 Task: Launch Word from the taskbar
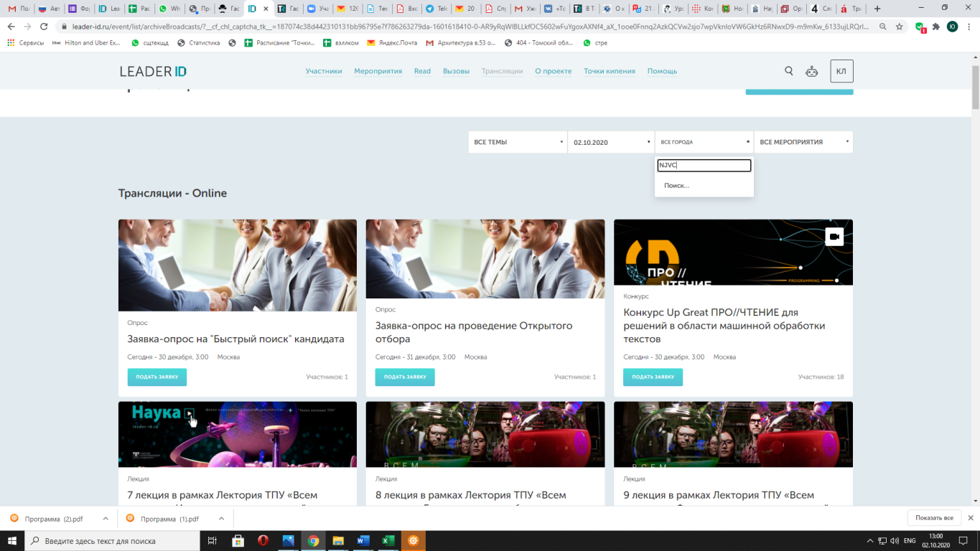tap(363, 541)
